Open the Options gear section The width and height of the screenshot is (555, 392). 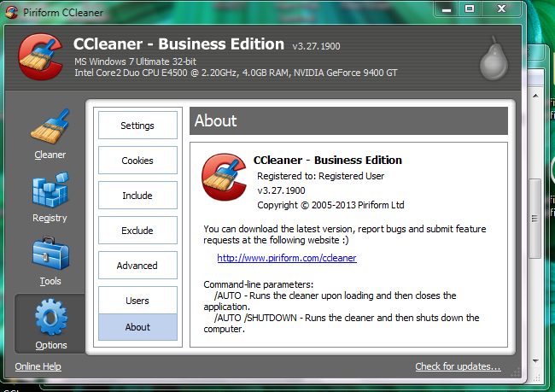click(50, 324)
